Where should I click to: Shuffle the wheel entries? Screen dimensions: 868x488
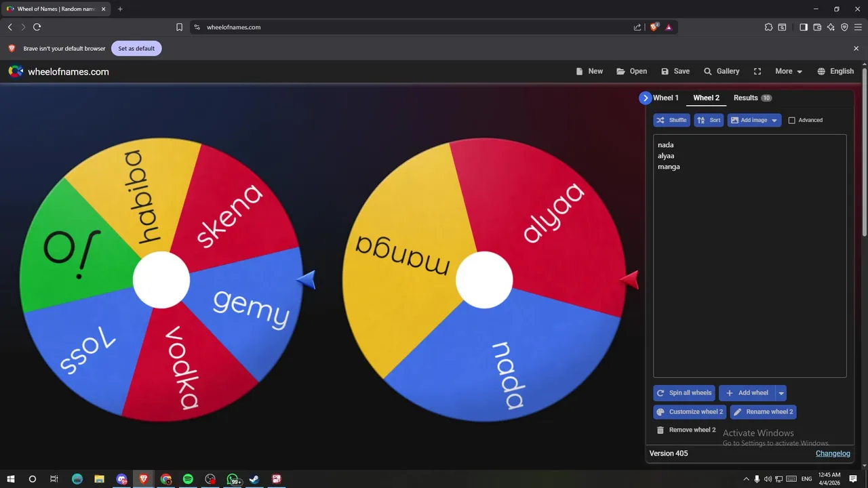point(671,120)
